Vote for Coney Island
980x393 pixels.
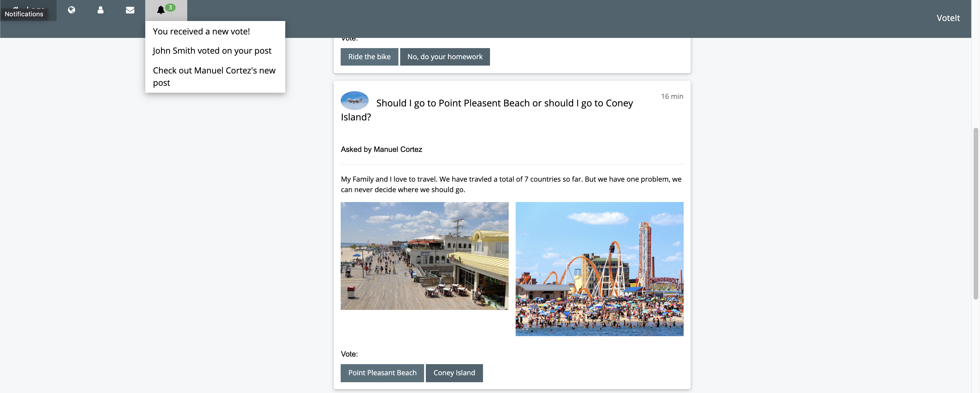tap(454, 373)
